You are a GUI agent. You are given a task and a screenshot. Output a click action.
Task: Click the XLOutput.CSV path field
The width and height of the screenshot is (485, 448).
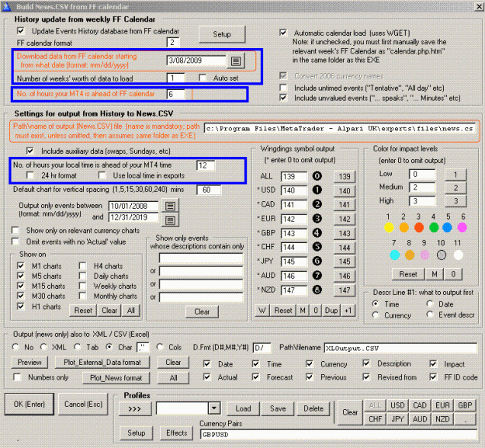click(x=400, y=348)
